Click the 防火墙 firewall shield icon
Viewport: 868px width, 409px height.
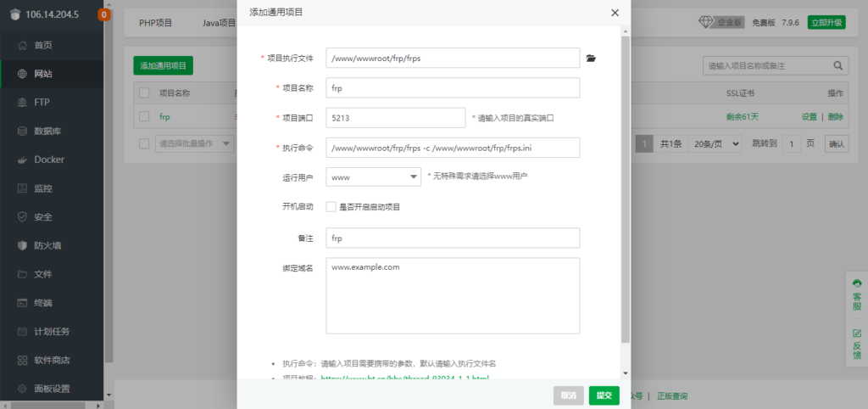coord(22,245)
